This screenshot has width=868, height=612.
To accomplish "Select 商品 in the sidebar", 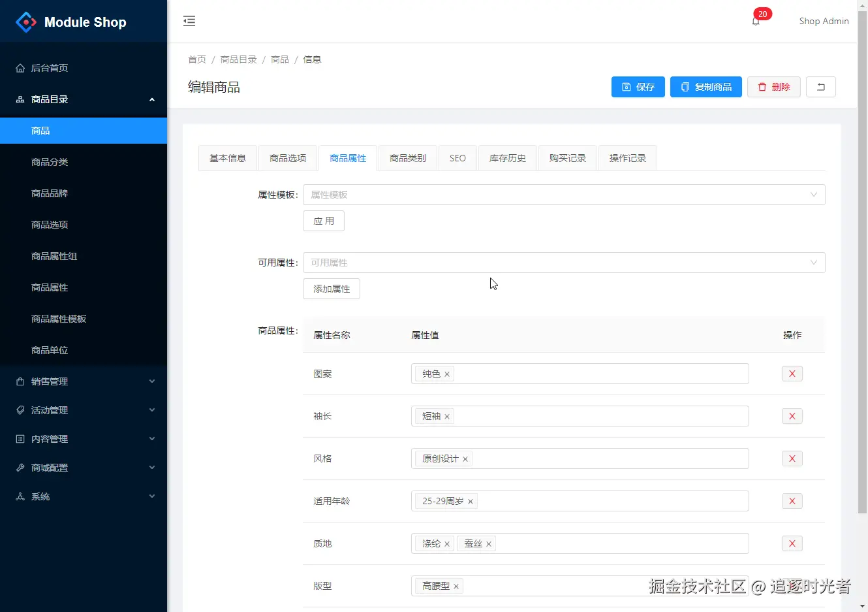I will coord(84,131).
